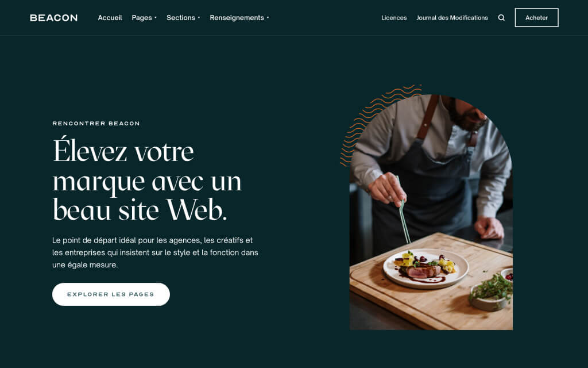Click the herb bowl in photo

[x=490, y=293]
